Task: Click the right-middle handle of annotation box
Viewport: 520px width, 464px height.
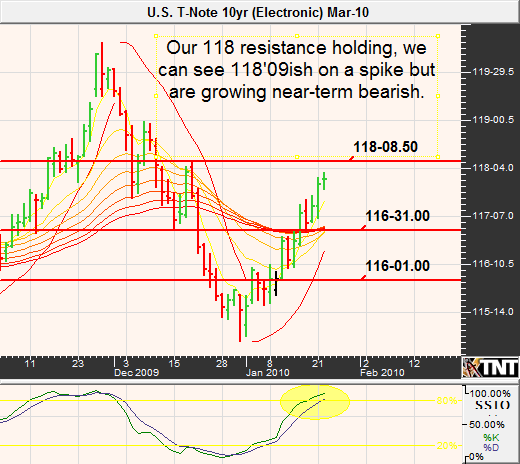Action: tap(438, 96)
